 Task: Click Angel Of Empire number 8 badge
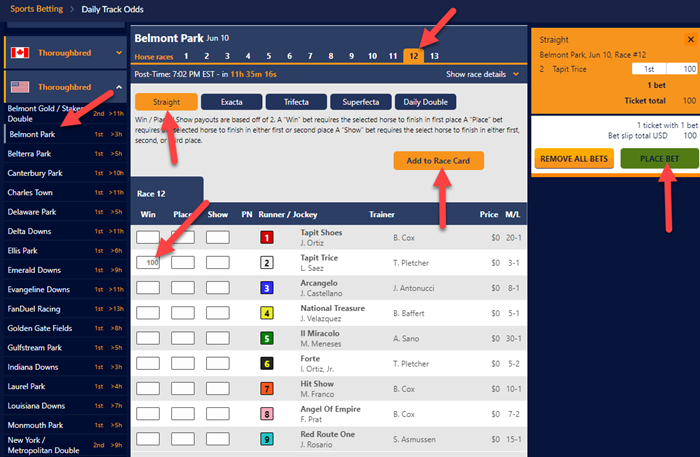[x=267, y=414]
